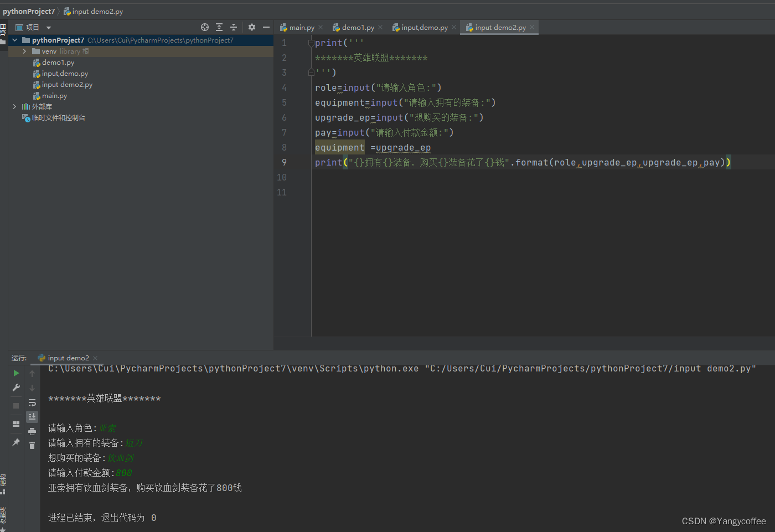Click the console output line starting 亚索拥有
This screenshot has height=532, width=775.
pos(145,488)
